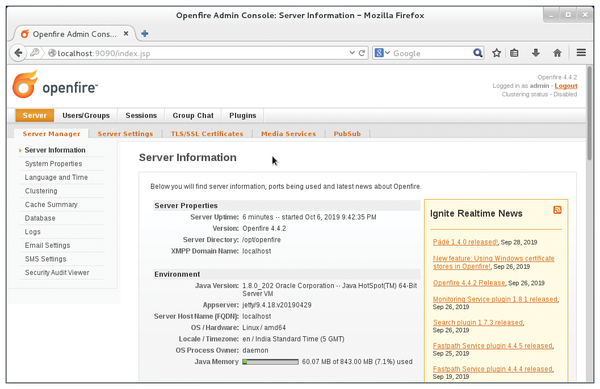The height and width of the screenshot is (389, 600).
Task: Open the Group Chat tab
Action: pyautogui.click(x=193, y=115)
